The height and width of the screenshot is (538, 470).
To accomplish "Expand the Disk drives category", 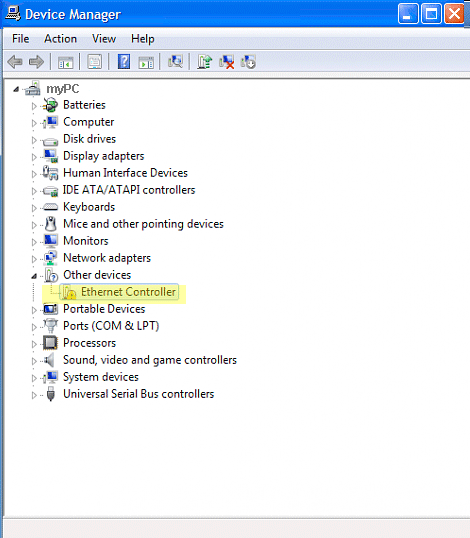I will [x=34, y=140].
